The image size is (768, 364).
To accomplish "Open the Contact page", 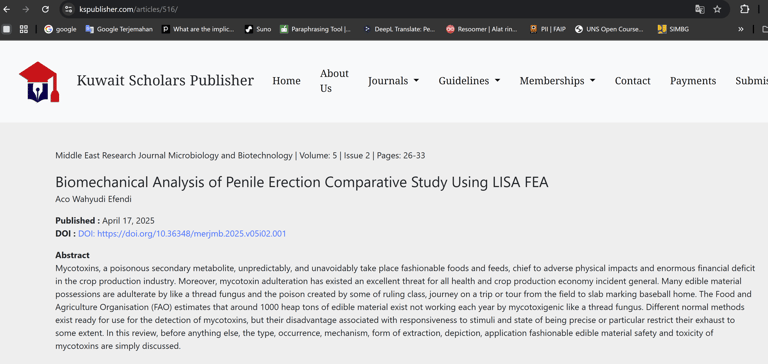I will (632, 81).
